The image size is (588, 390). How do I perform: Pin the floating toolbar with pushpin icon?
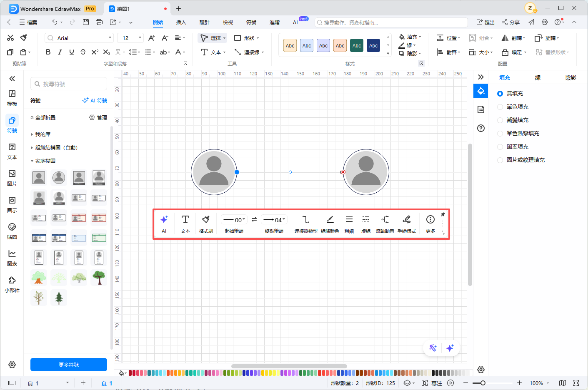(443, 214)
